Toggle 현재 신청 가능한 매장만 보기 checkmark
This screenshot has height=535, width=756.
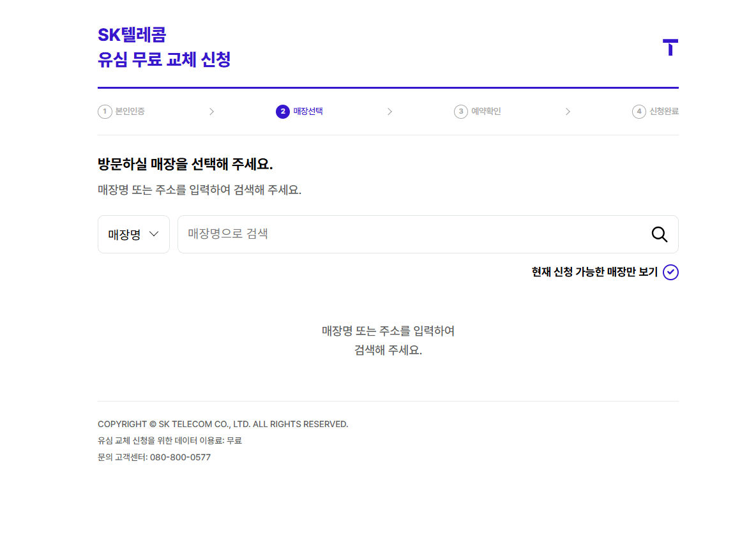point(670,273)
